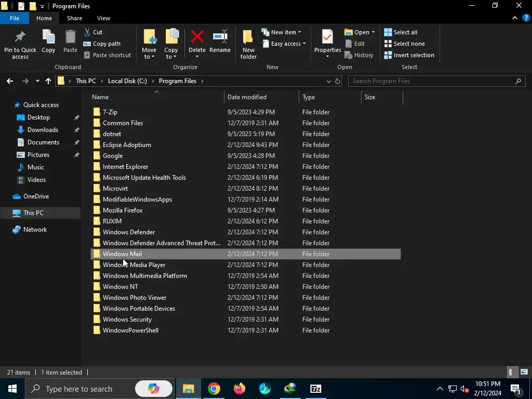
Task: Launch 7-Zip File Manager from taskbar
Action: point(315,389)
